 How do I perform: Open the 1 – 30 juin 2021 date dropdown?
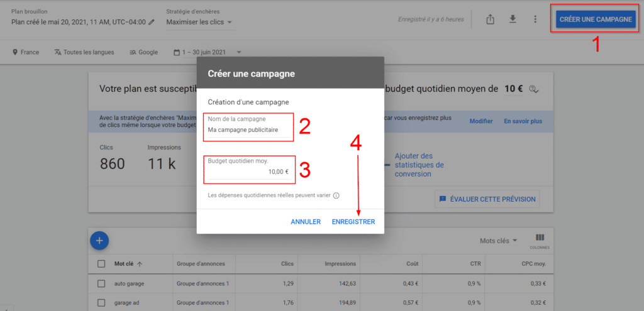tap(207, 52)
